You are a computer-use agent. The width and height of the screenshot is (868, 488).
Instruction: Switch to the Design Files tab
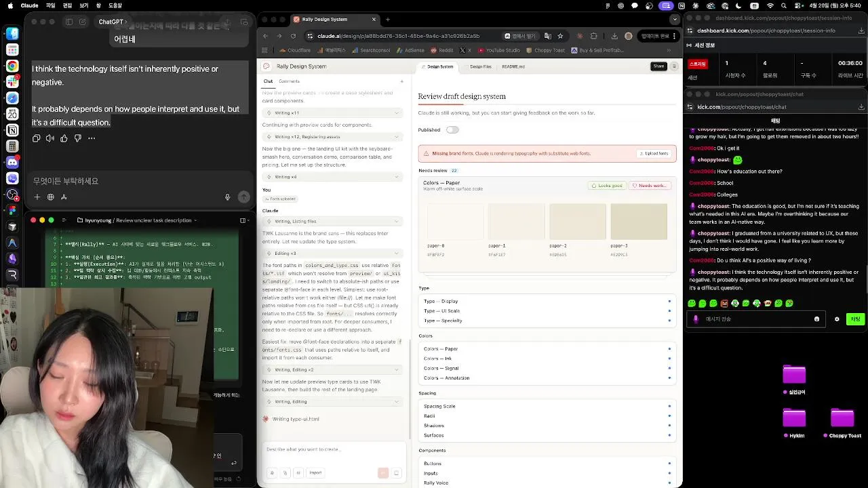[480, 66]
